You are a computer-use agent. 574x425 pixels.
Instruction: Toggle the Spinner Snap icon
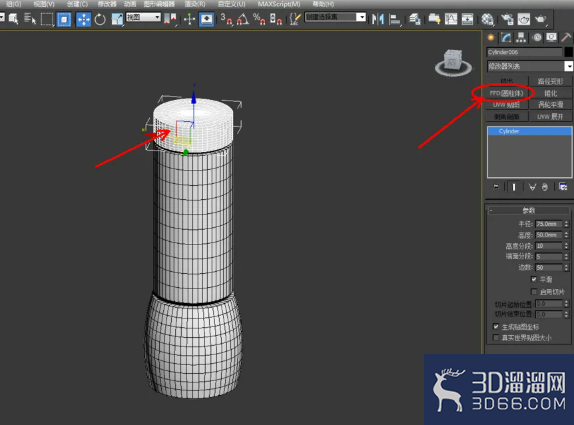pos(275,19)
